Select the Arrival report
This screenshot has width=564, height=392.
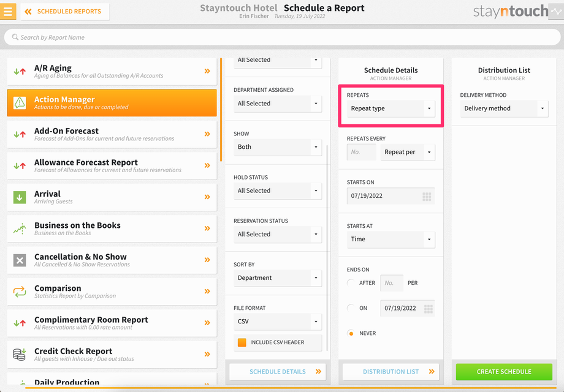click(x=112, y=197)
